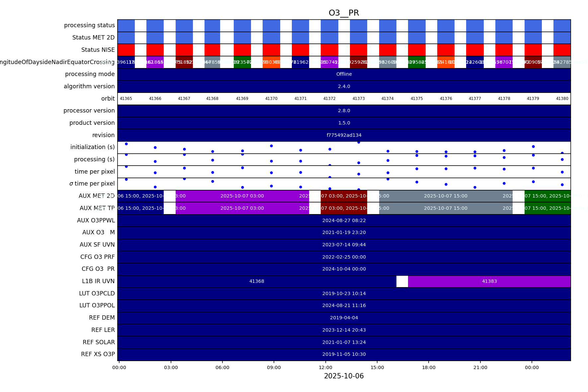Click the REF XS O3P row label
Viewport: 588px width, 392px height.
[98, 354]
